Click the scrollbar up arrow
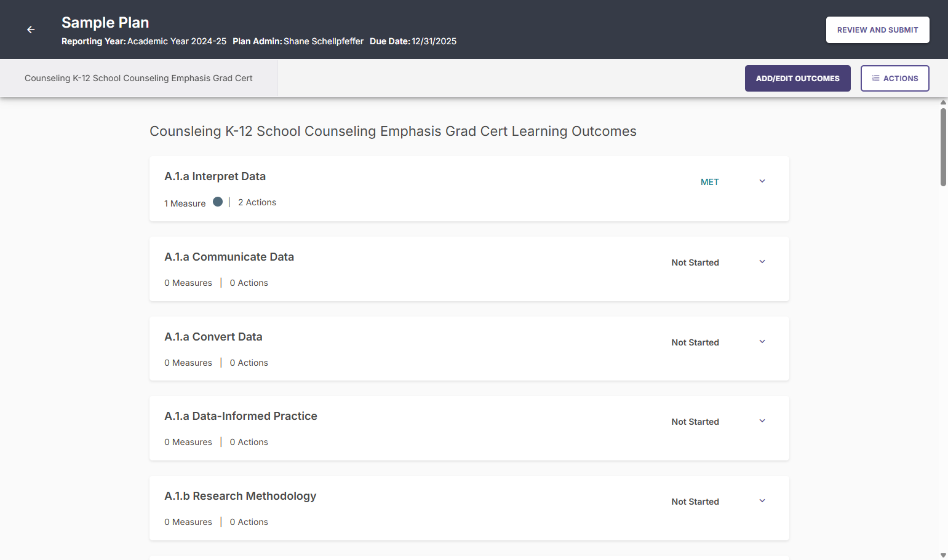The width and height of the screenshot is (948, 560). (943, 102)
